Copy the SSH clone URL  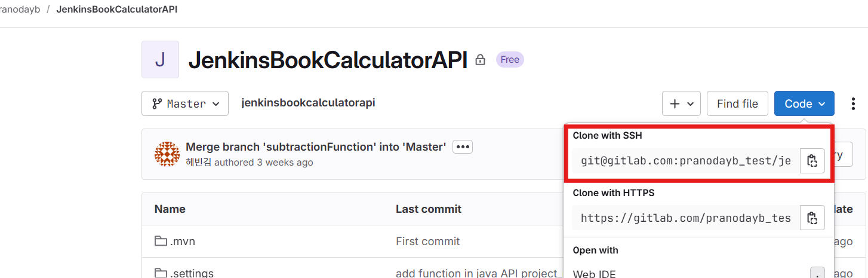(x=812, y=161)
